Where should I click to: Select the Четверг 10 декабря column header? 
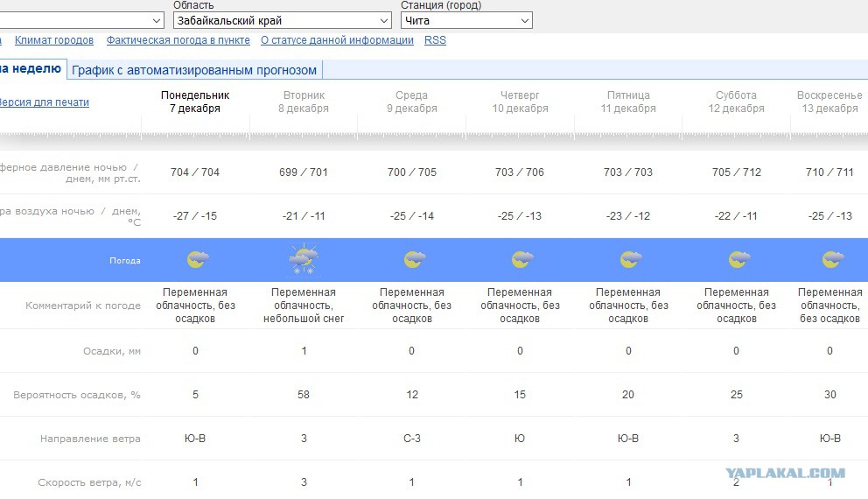[x=520, y=102]
